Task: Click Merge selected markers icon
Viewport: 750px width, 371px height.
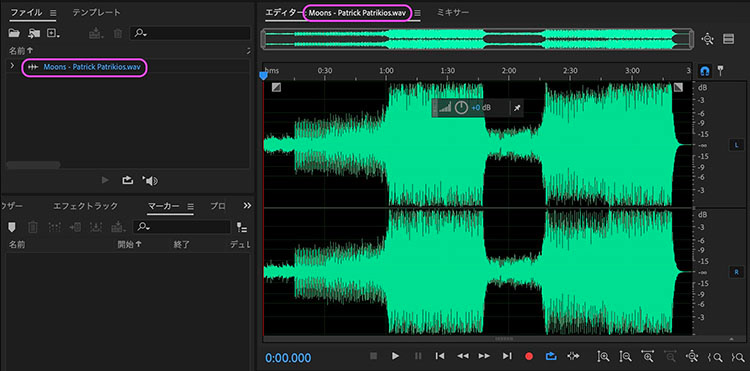Action: 55,227
